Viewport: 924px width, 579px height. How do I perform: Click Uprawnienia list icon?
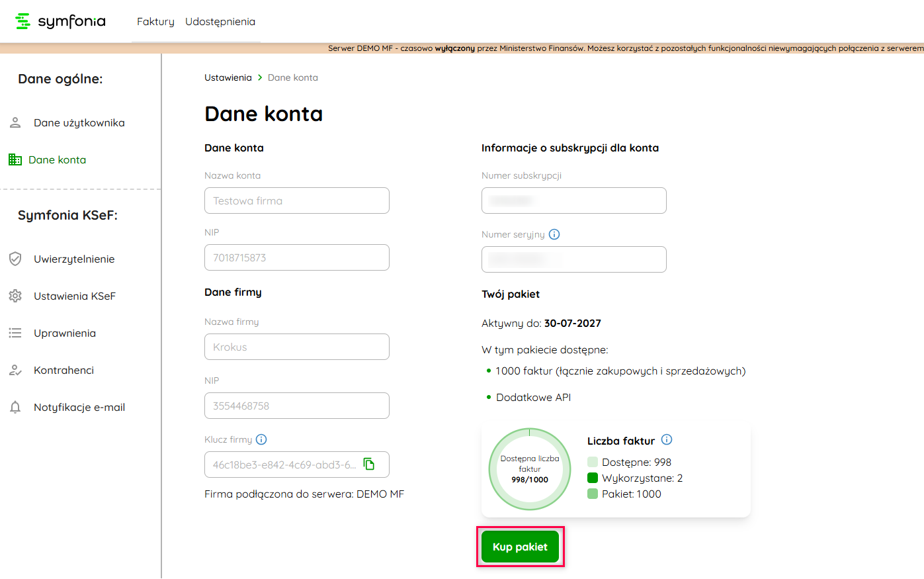point(15,333)
